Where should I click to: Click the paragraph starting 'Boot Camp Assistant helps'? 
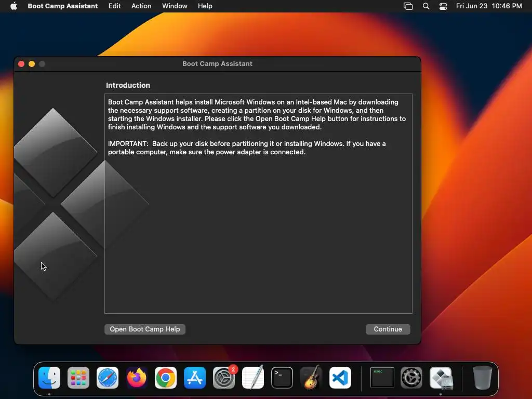[257, 115]
